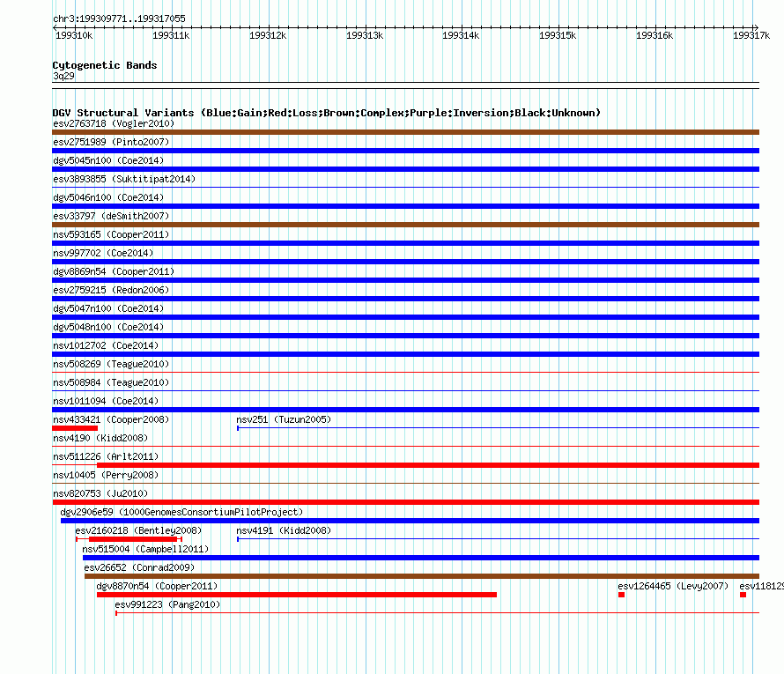Click the esv2763718 (Vogler2010) brown variant bar

[405, 132]
